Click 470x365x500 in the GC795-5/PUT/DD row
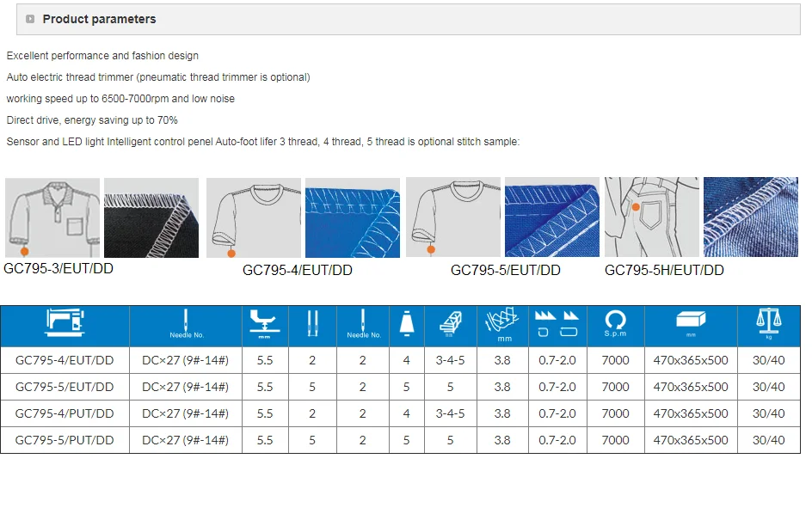This screenshot has height=526, width=812. click(691, 440)
